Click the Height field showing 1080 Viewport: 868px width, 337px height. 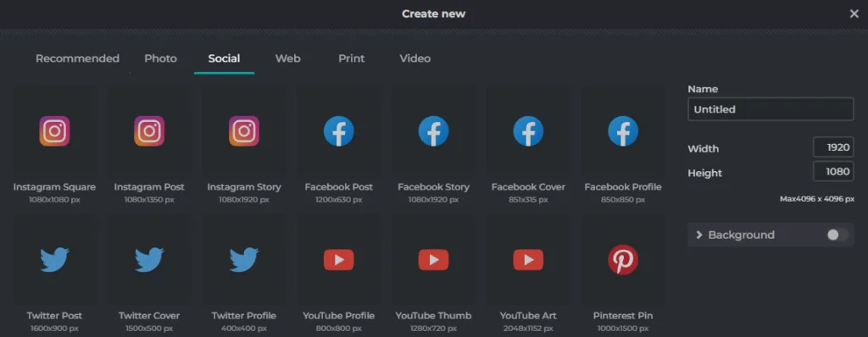(833, 172)
